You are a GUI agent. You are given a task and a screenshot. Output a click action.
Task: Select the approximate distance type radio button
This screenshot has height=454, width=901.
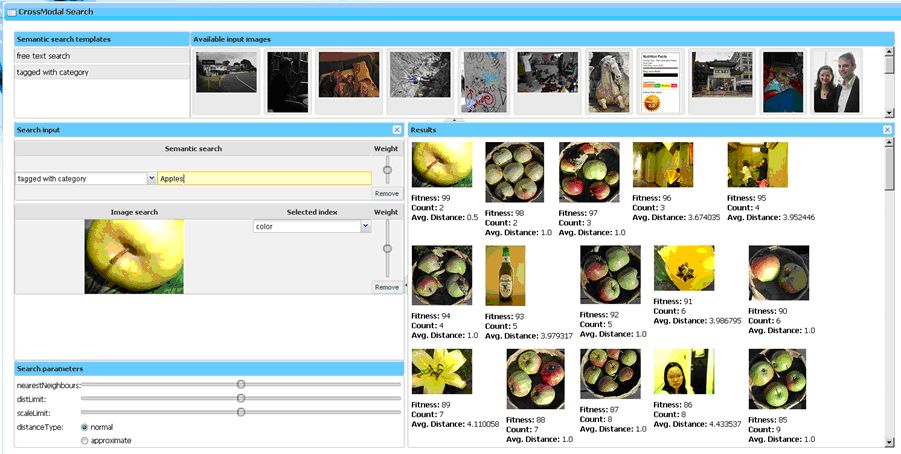[x=84, y=441]
